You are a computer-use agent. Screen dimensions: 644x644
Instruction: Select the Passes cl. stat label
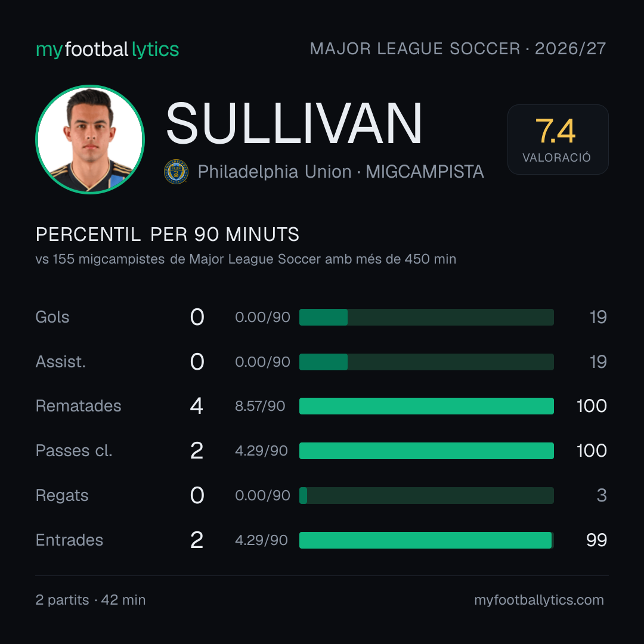[74, 451]
